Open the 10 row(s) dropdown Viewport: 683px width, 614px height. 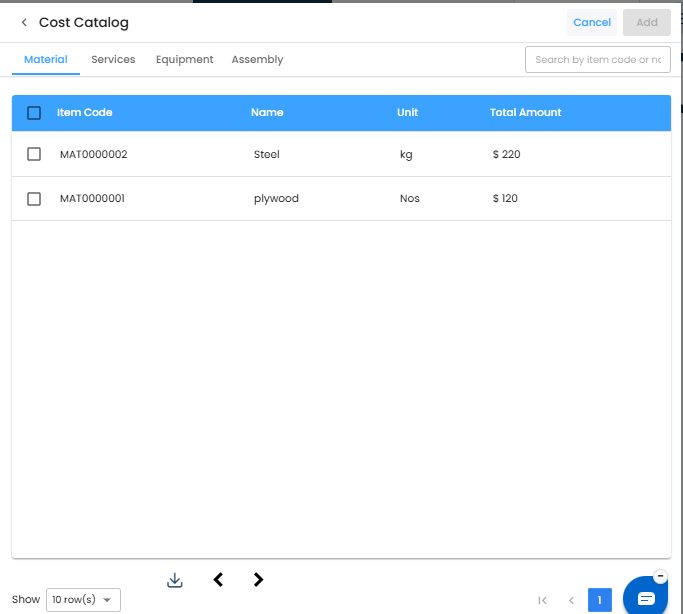(x=83, y=600)
